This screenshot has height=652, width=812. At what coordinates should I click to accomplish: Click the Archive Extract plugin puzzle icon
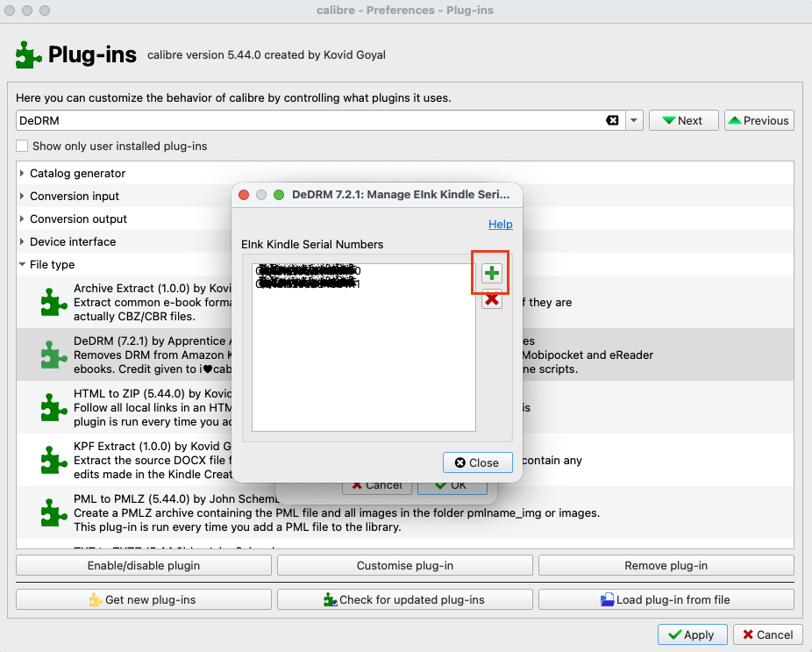click(x=54, y=302)
